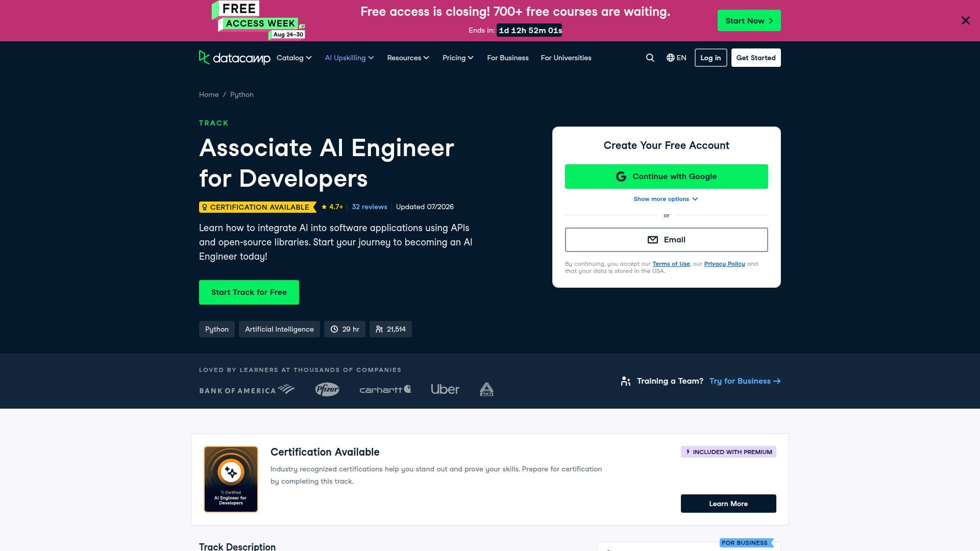The image size is (980, 551).
Task: Click the 29 hr duration tag
Action: [345, 329]
